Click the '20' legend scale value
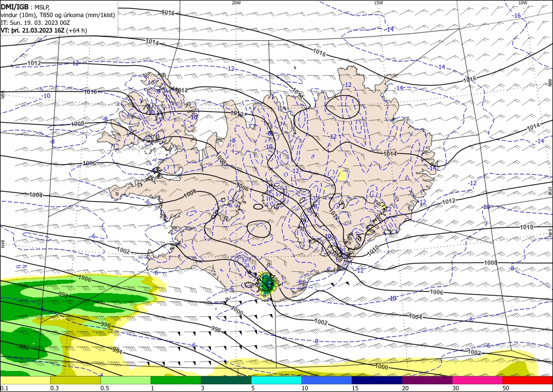Viewport: 553px width, 392px height. (405, 388)
